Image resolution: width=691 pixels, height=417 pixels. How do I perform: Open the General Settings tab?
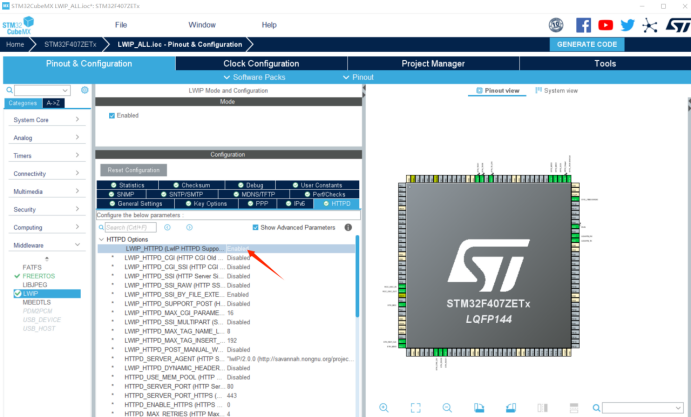(136, 204)
